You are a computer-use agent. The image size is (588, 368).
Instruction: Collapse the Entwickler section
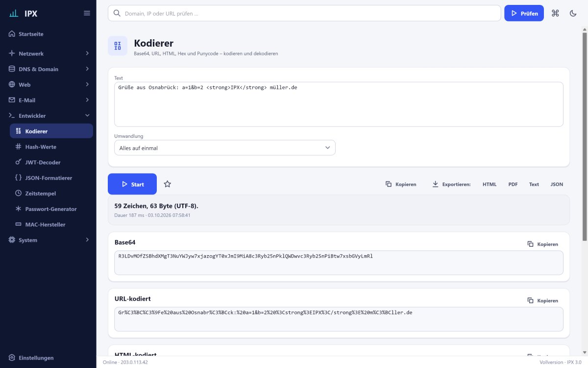[87, 116]
